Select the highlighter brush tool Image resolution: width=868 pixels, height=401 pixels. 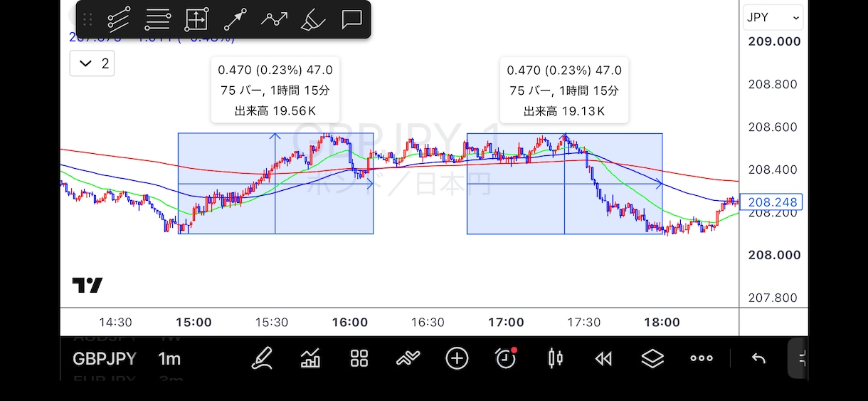point(313,19)
